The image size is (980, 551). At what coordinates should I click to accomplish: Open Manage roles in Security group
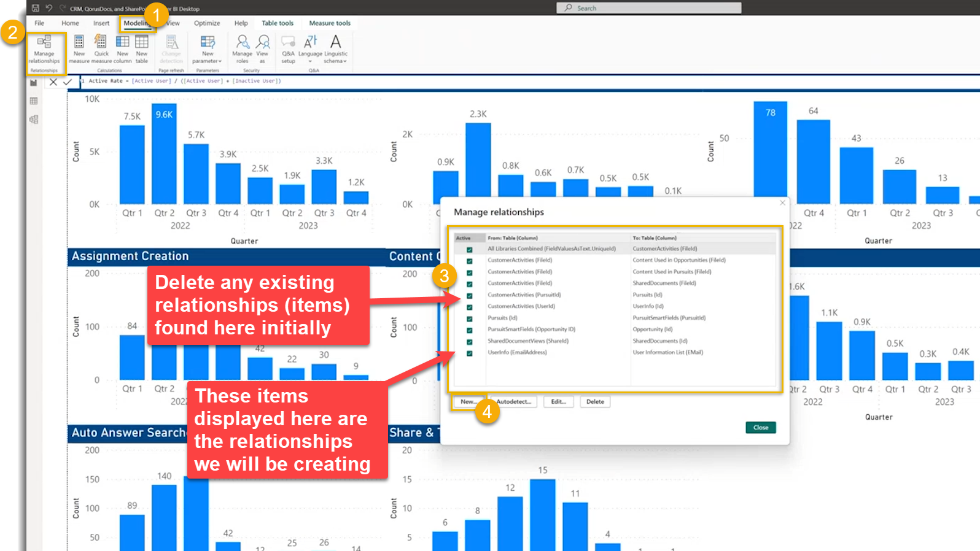[x=243, y=49]
